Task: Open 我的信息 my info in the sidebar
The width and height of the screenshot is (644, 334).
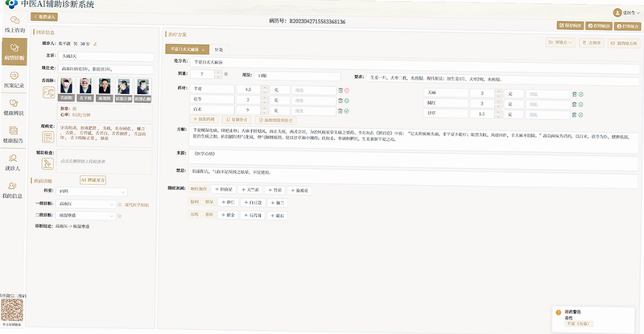Action: point(12,190)
